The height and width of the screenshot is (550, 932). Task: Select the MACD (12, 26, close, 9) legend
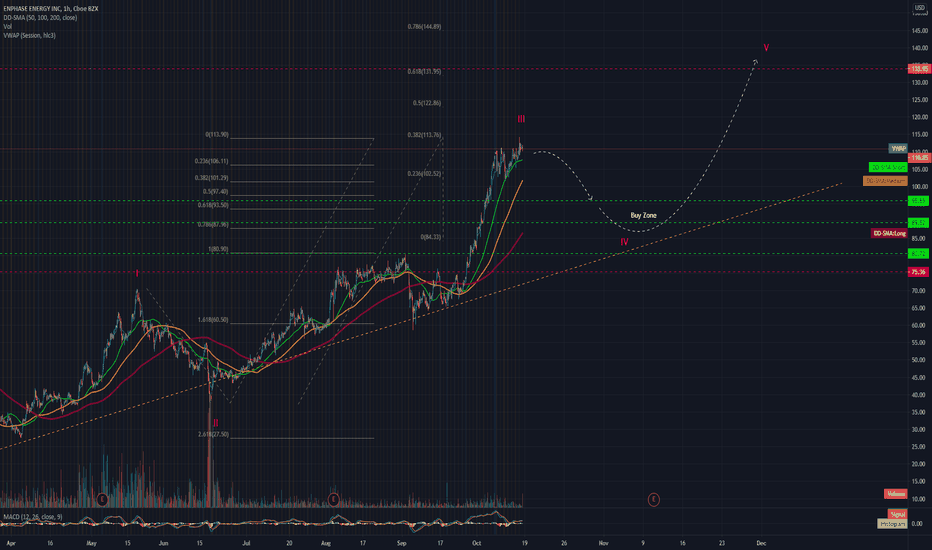tap(33, 517)
